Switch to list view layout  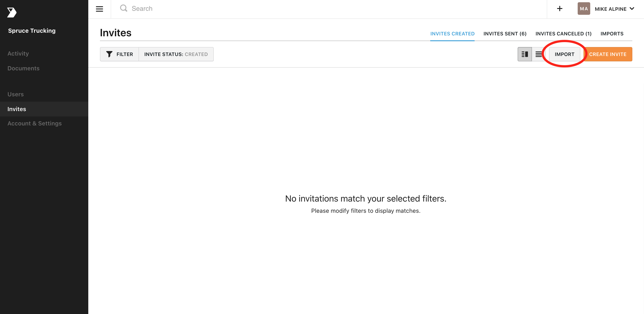coord(538,54)
